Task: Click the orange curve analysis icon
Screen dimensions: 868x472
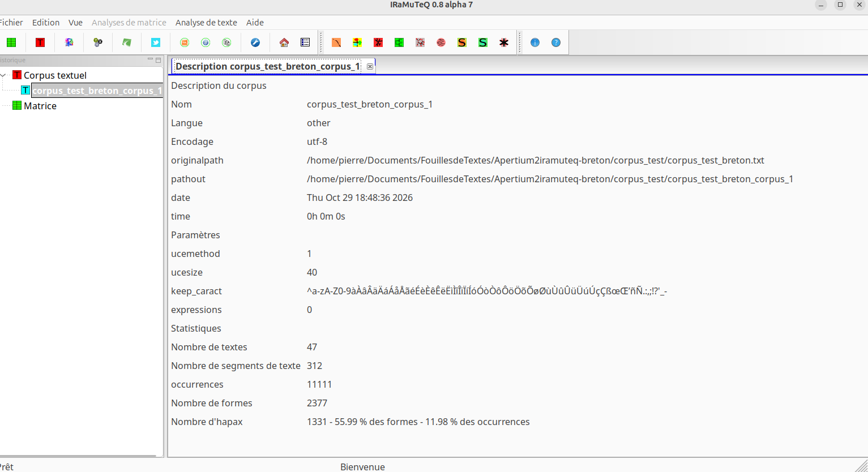Action: coord(336,42)
